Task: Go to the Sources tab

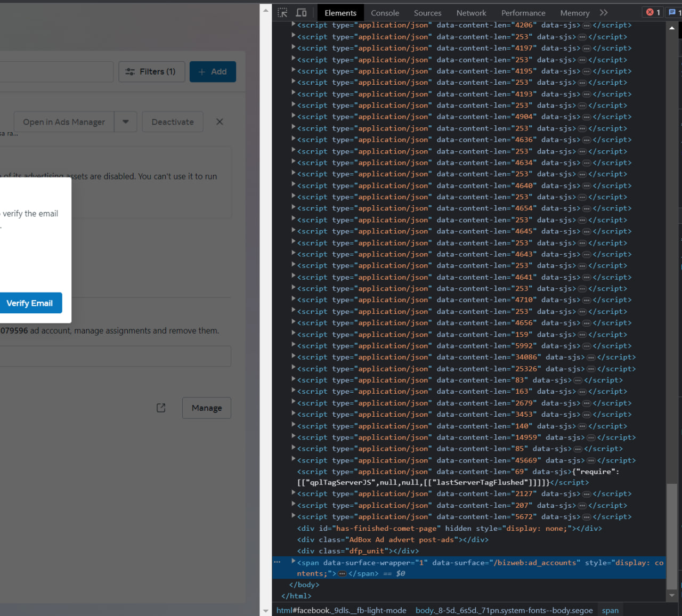Action: click(x=428, y=13)
